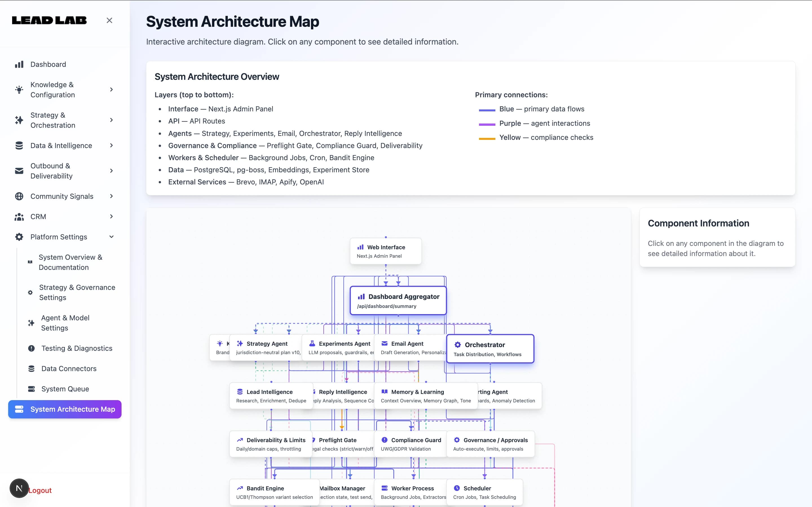This screenshot has height=507, width=812.
Task: Collapse Platform Settings chevron
Action: [x=111, y=237]
